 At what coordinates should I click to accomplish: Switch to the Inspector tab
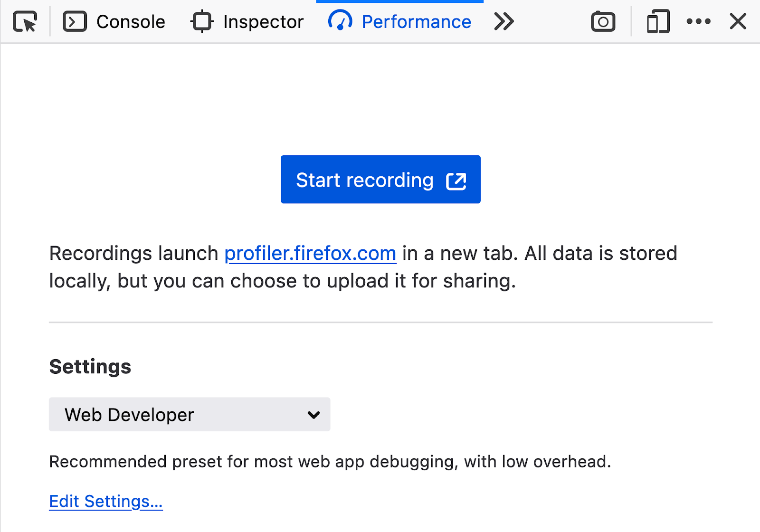pos(264,21)
